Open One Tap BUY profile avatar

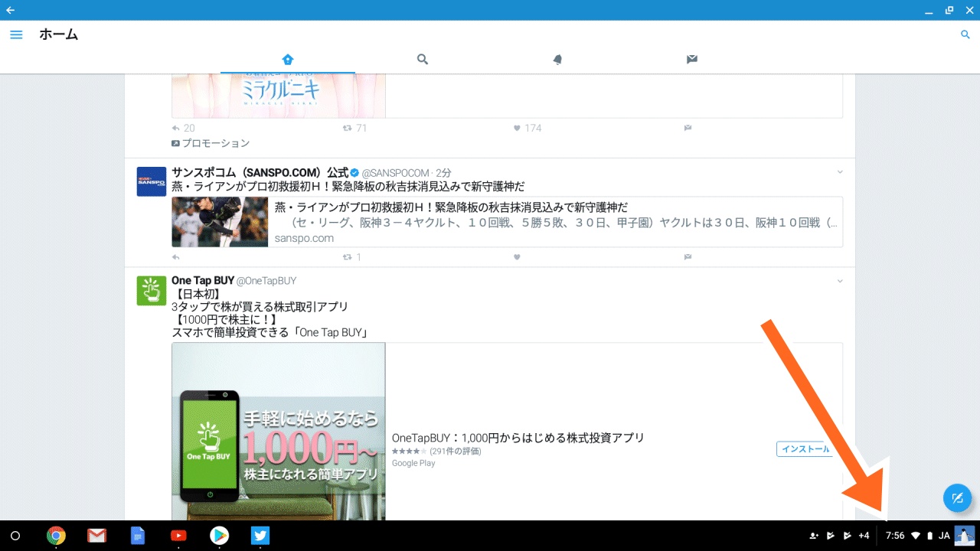(152, 291)
